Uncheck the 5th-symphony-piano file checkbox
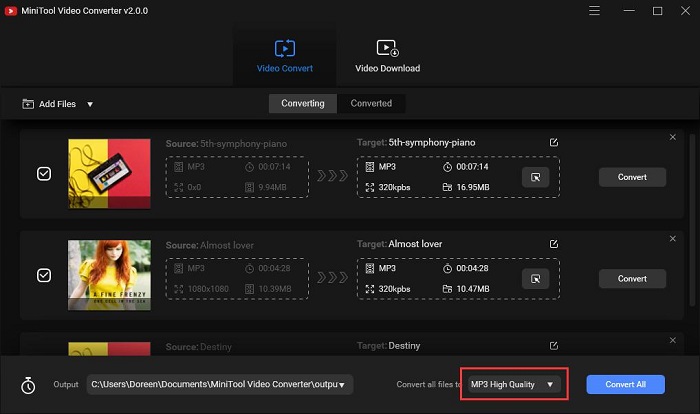Image resolution: width=700 pixels, height=414 pixels. point(44,174)
